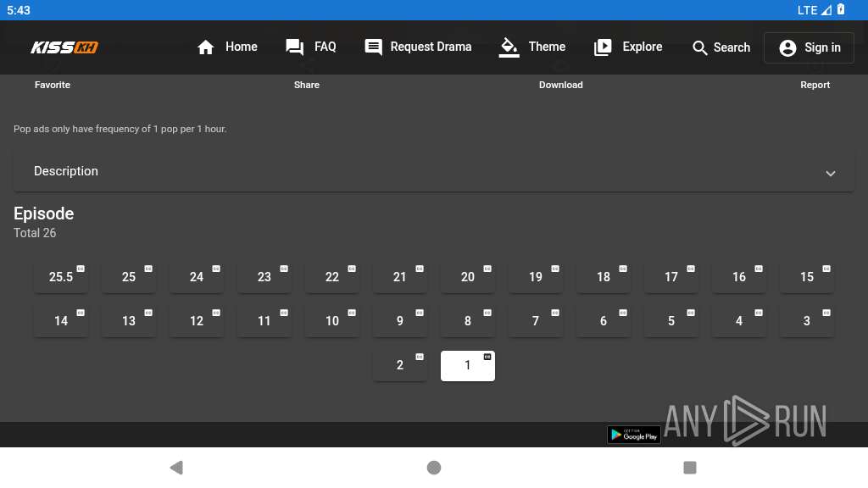The width and height of the screenshot is (868, 488).
Task: Select episode 9
Action: click(x=400, y=321)
